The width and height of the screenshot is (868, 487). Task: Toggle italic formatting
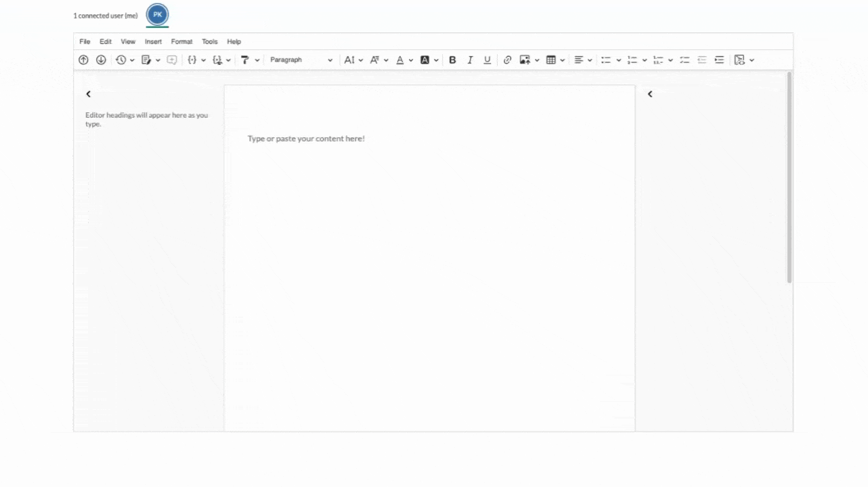(470, 60)
